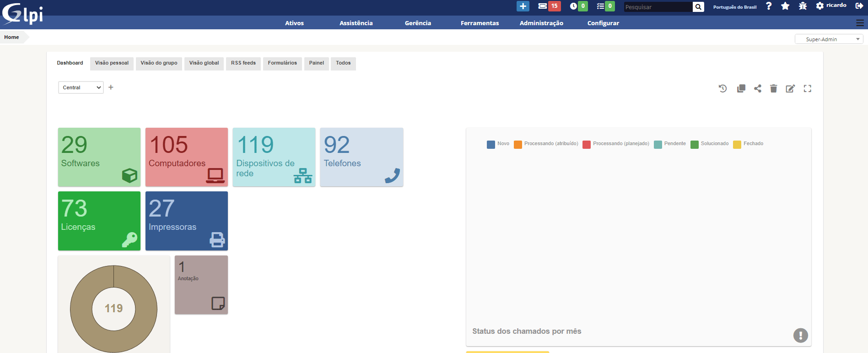
Task: Click the Computadores laptop icon
Action: pyautogui.click(x=215, y=175)
